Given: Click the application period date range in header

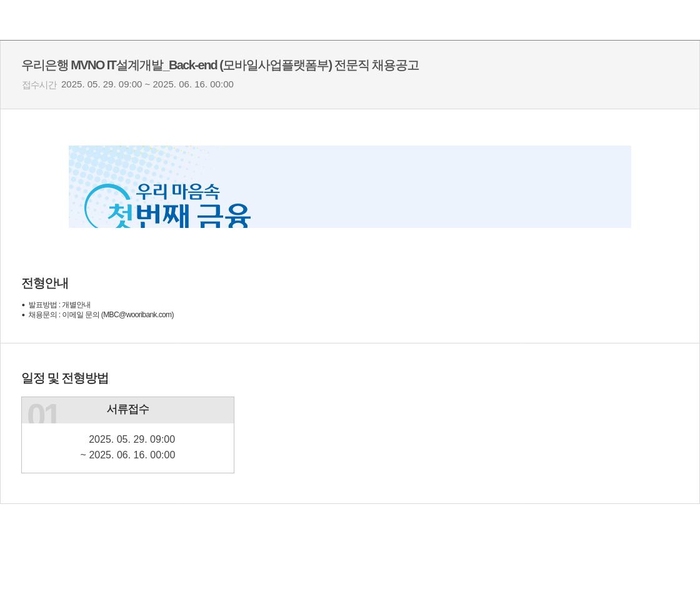Looking at the screenshot, I should [147, 84].
